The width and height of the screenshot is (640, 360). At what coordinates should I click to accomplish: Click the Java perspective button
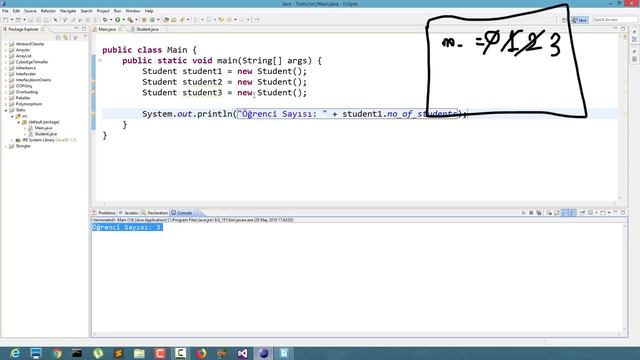click(x=580, y=20)
